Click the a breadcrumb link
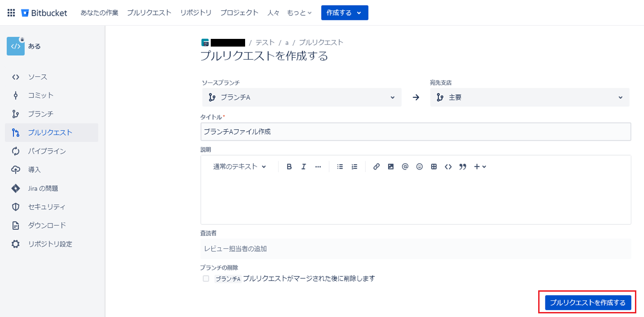The image size is (644, 317). [287, 43]
